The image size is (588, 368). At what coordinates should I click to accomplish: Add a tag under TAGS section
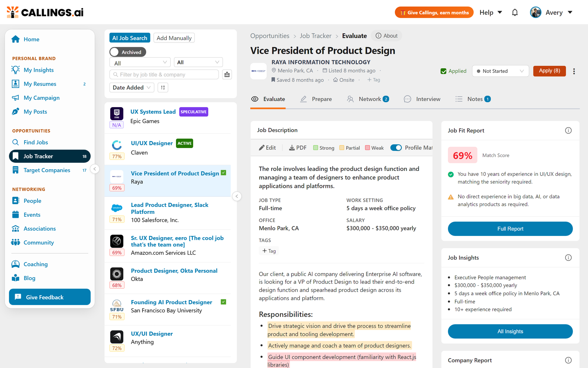tap(269, 251)
